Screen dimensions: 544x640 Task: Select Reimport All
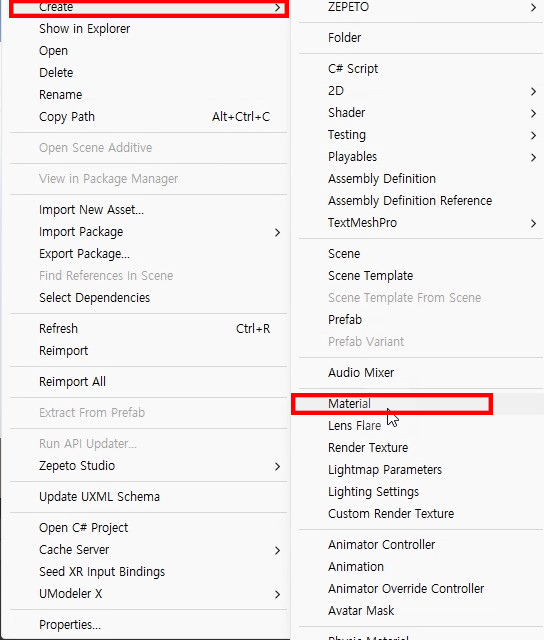coord(149,382)
